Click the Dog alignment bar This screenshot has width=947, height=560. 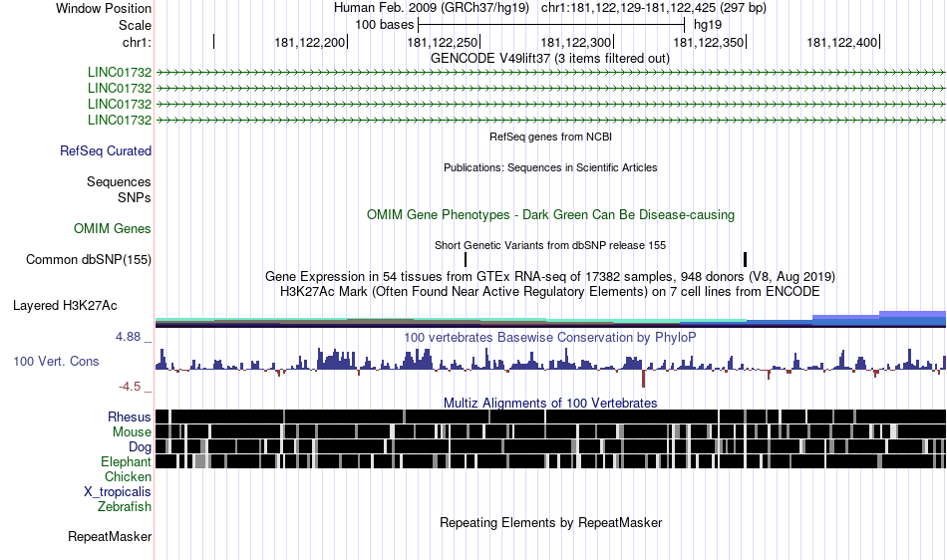pyautogui.click(x=550, y=446)
